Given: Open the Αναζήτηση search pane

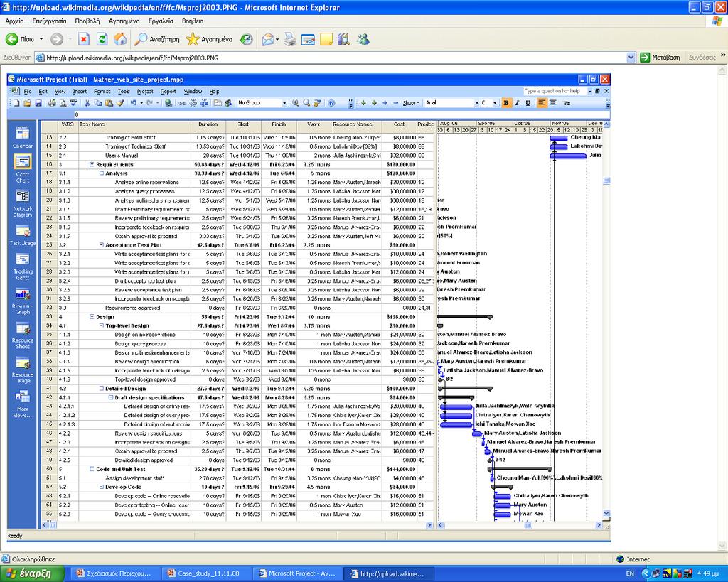Looking at the screenshot, I should 157,40.
